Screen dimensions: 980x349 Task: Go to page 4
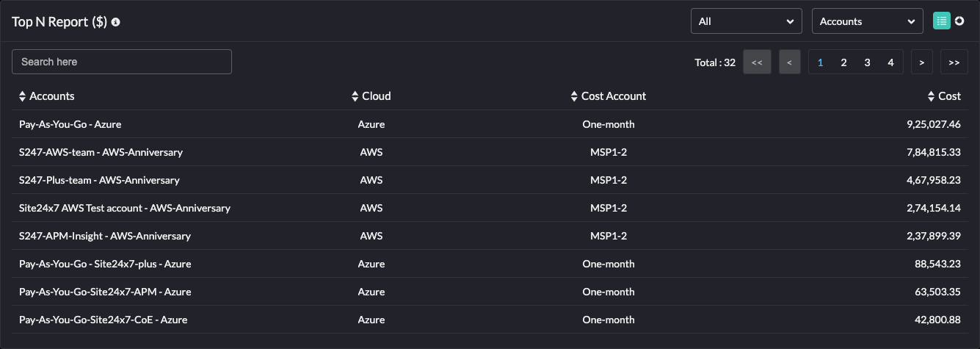(x=890, y=62)
